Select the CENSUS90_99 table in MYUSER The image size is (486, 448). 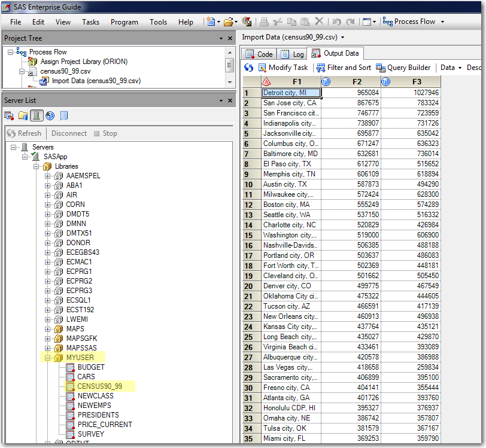pos(99,386)
